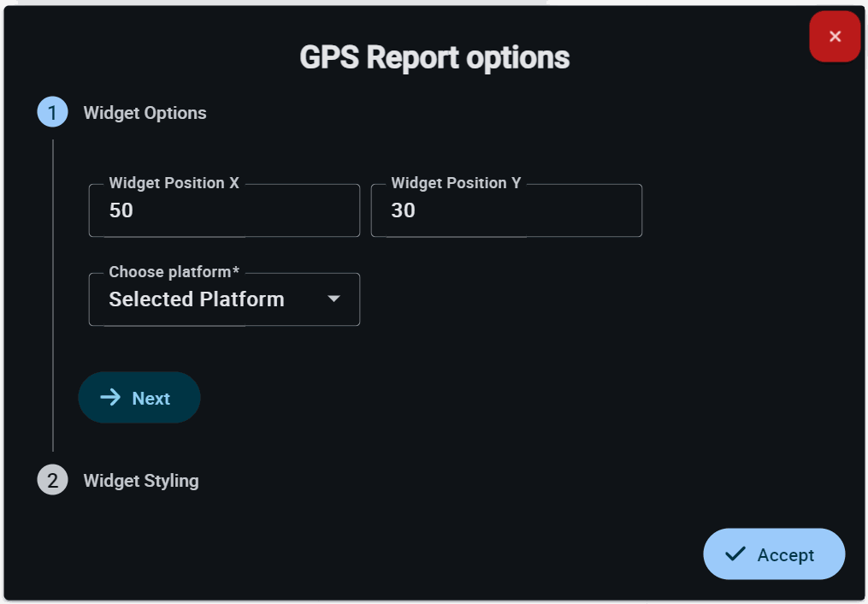Switch to the Widget Styling step

coord(141,481)
